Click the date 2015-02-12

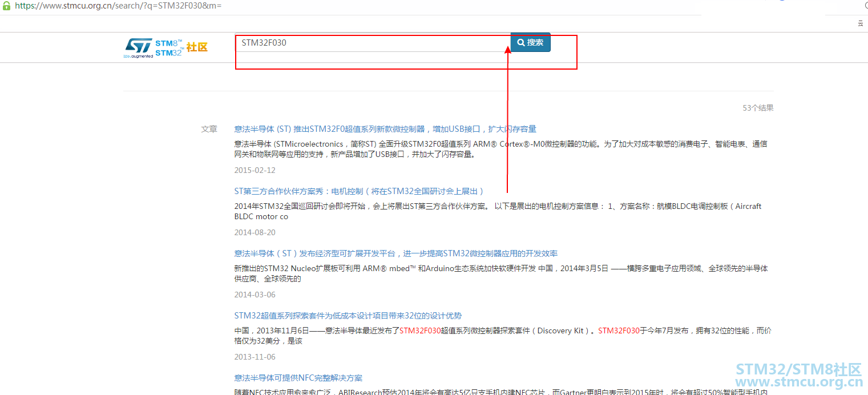tap(255, 170)
